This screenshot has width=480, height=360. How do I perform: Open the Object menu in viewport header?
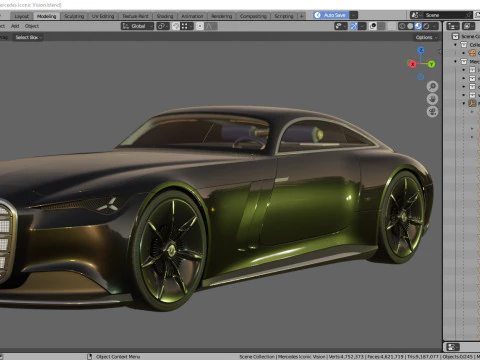[32, 26]
